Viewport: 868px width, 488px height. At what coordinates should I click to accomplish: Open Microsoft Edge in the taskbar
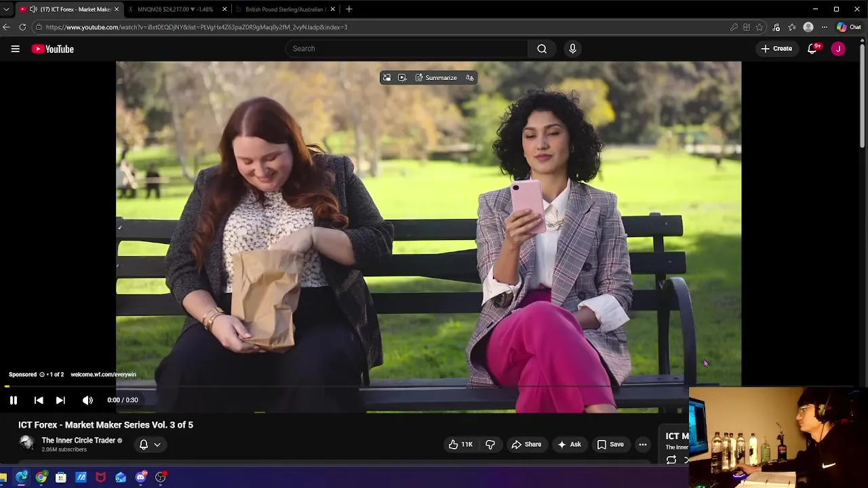pyautogui.click(x=22, y=477)
